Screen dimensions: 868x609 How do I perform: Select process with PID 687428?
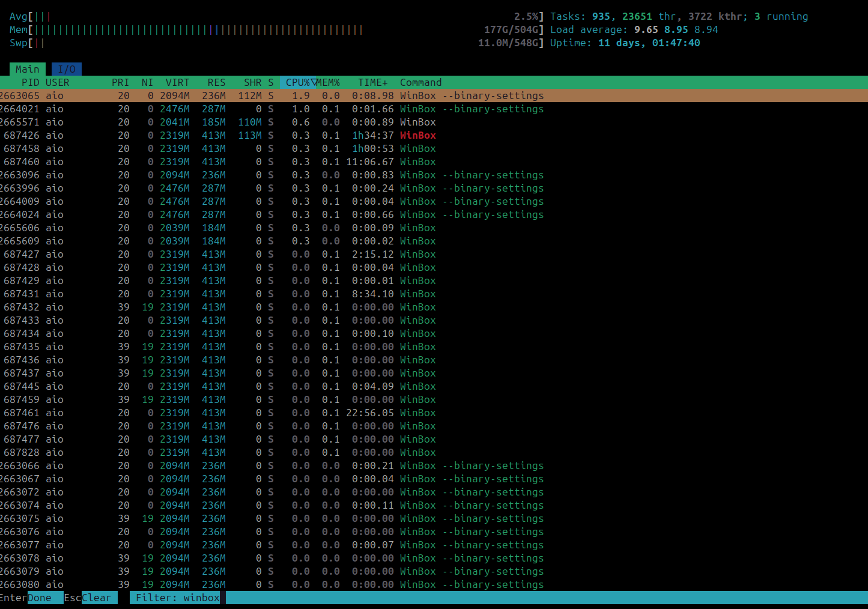(434, 267)
